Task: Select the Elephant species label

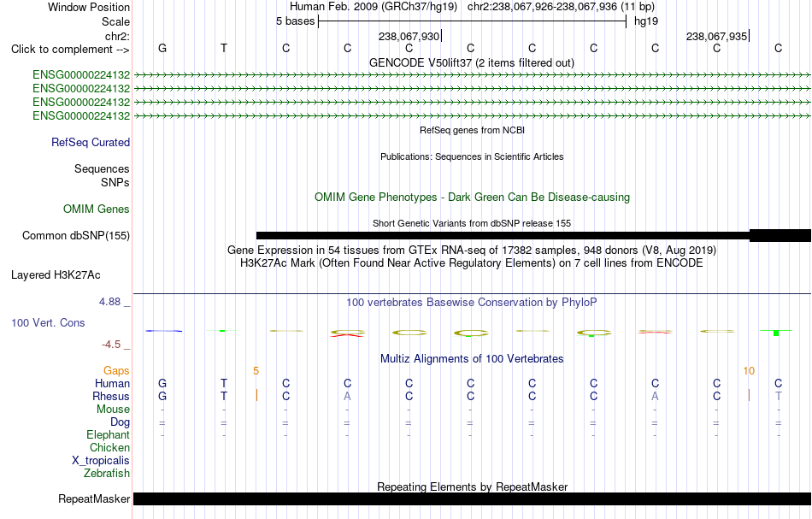Action: (108, 434)
